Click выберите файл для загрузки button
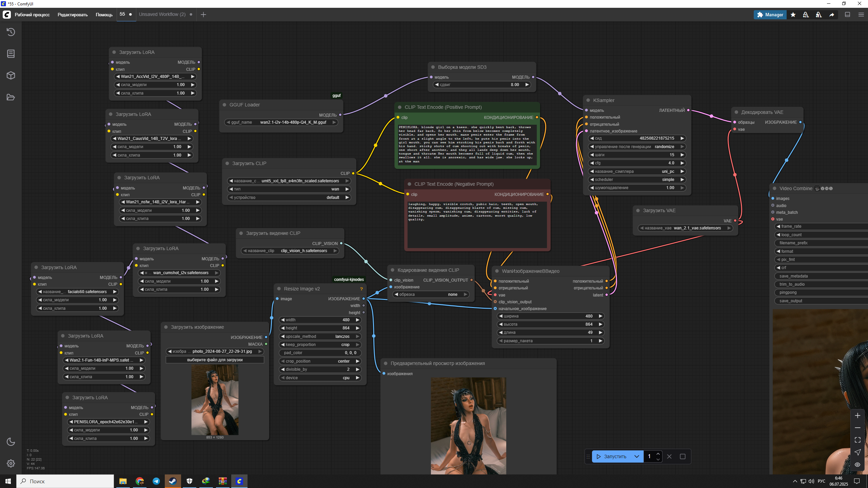Viewport: 868px width, 488px height. [215, 360]
